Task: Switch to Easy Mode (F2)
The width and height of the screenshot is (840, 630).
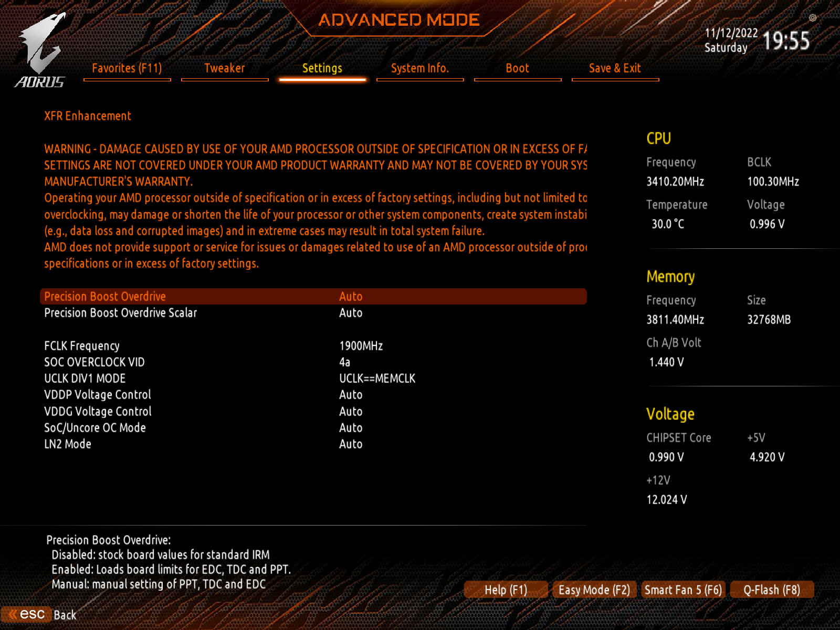Action: click(x=594, y=590)
